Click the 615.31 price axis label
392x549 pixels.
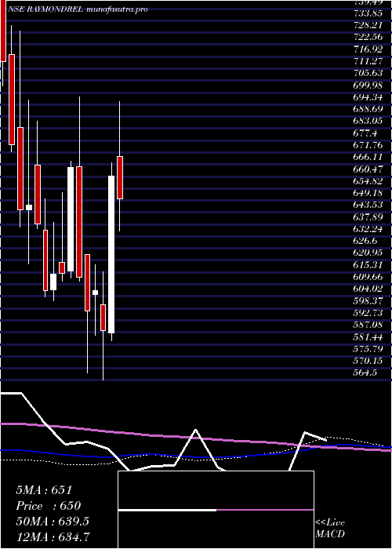(x=368, y=265)
